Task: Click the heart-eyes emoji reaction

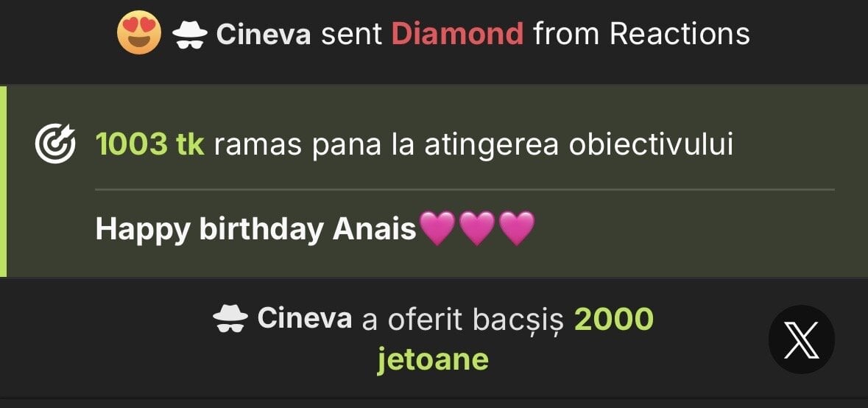Action: click(139, 34)
